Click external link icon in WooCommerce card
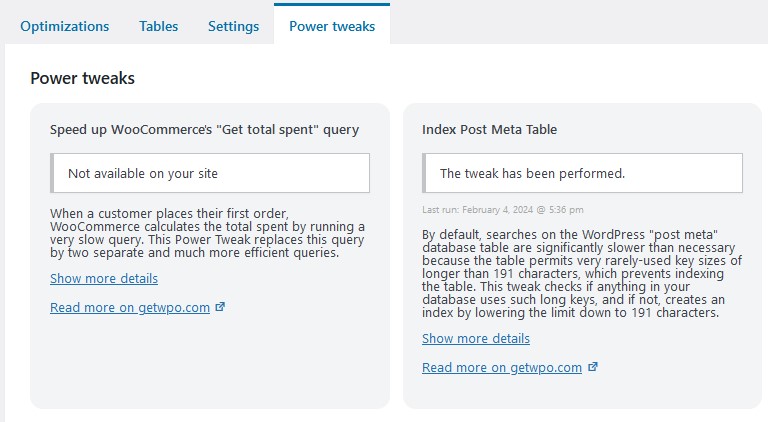This screenshot has height=422, width=768. pos(220,307)
